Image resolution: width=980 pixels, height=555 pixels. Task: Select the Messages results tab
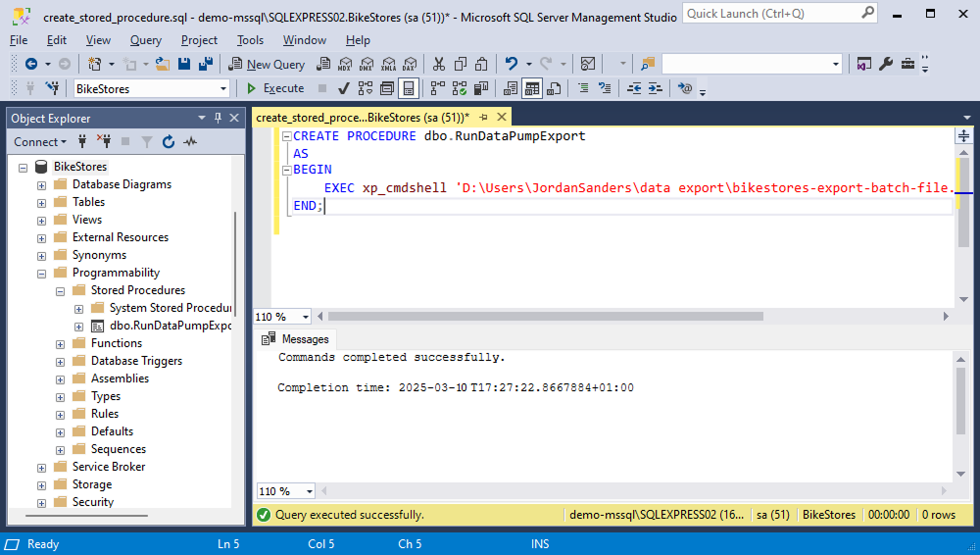pos(296,339)
